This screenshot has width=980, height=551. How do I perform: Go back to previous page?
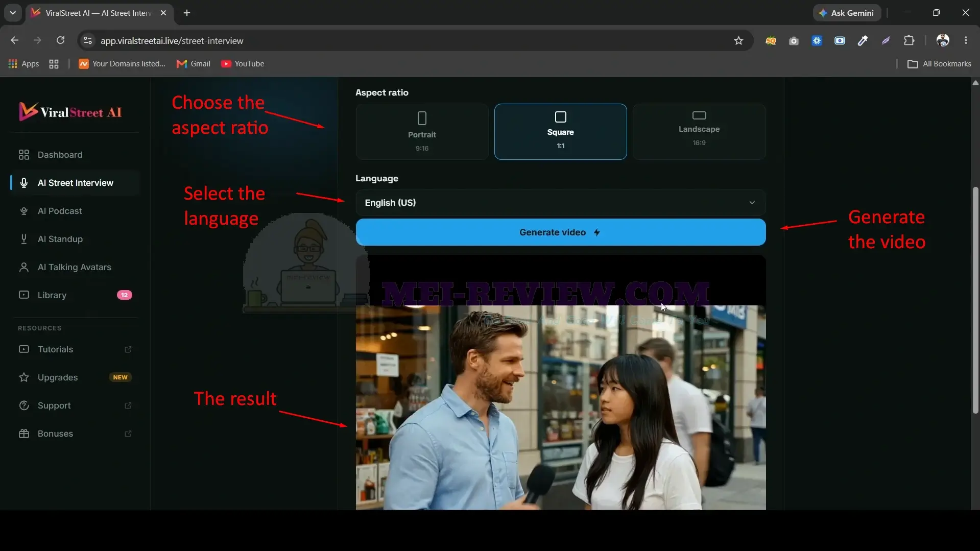click(14, 40)
